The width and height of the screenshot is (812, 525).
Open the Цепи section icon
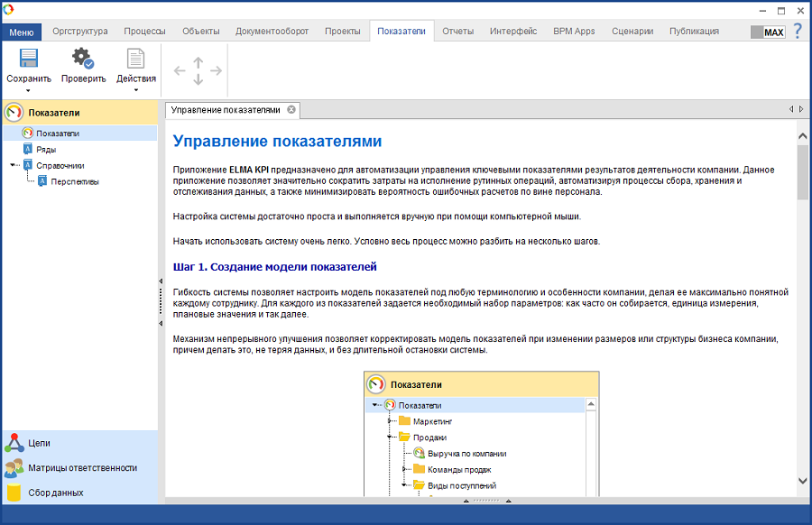(x=14, y=444)
